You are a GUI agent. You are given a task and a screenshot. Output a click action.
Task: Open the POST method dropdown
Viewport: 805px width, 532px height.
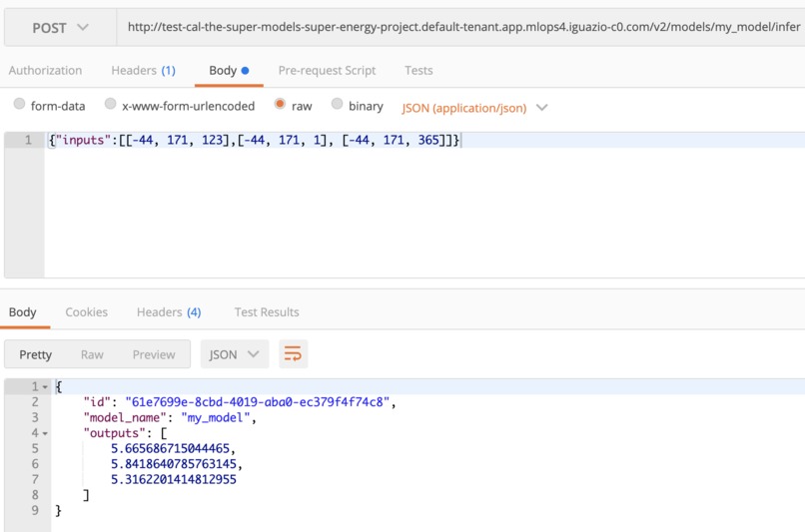pyautogui.click(x=60, y=28)
